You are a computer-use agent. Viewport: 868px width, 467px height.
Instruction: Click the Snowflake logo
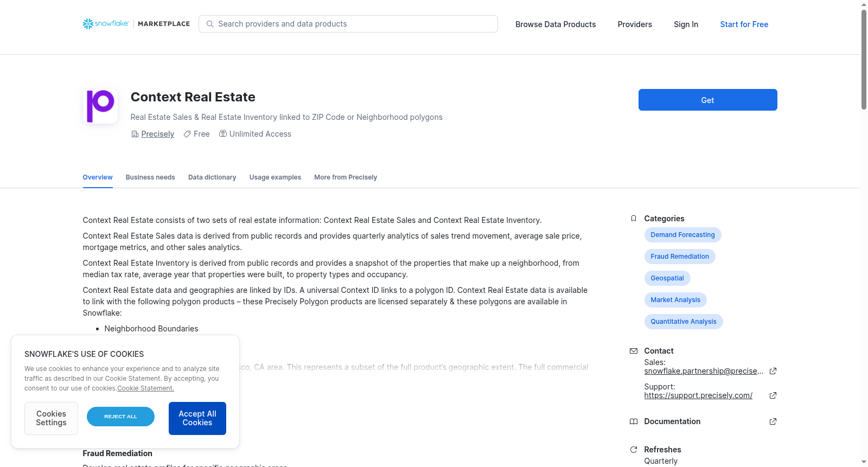click(x=106, y=24)
